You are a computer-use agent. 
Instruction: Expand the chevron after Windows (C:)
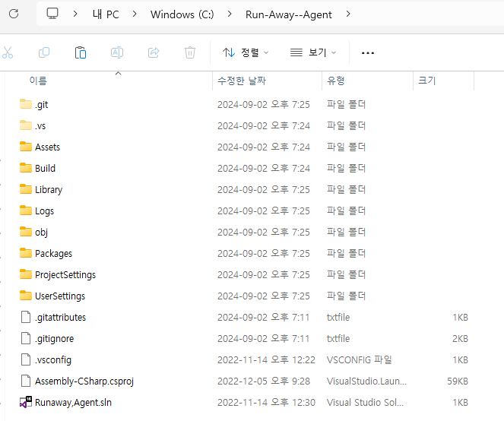tap(230, 14)
